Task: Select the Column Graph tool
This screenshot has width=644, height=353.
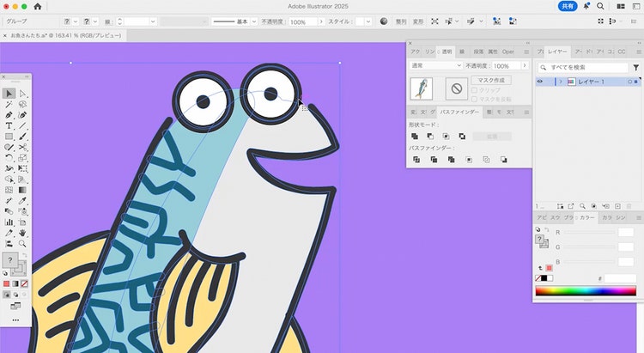Action: (9, 222)
